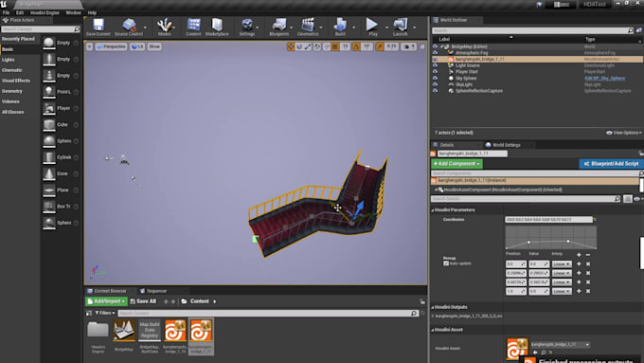Screen dimensions: 644x363
Task: Click Blueprint/Add Script button
Action: (611, 164)
